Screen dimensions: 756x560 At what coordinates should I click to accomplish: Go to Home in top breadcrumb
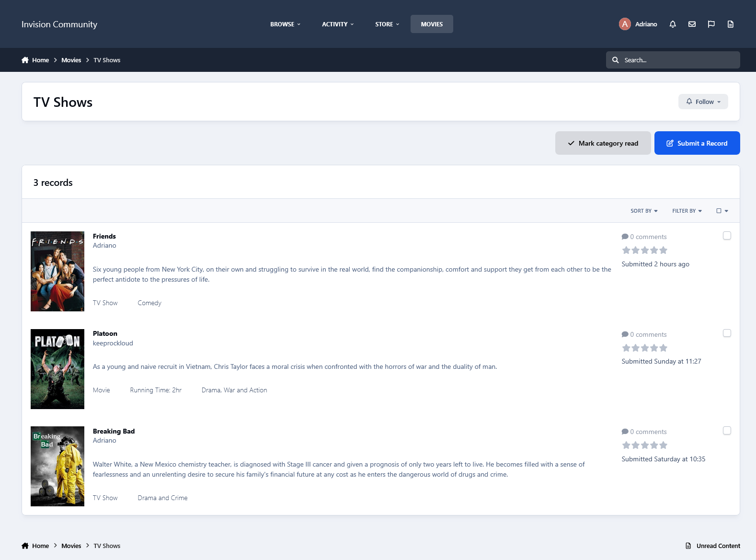tap(40, 60)
